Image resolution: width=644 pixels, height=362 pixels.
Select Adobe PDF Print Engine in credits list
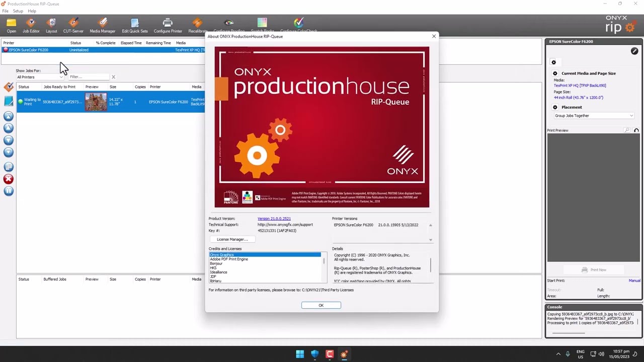tap(229, 259)
